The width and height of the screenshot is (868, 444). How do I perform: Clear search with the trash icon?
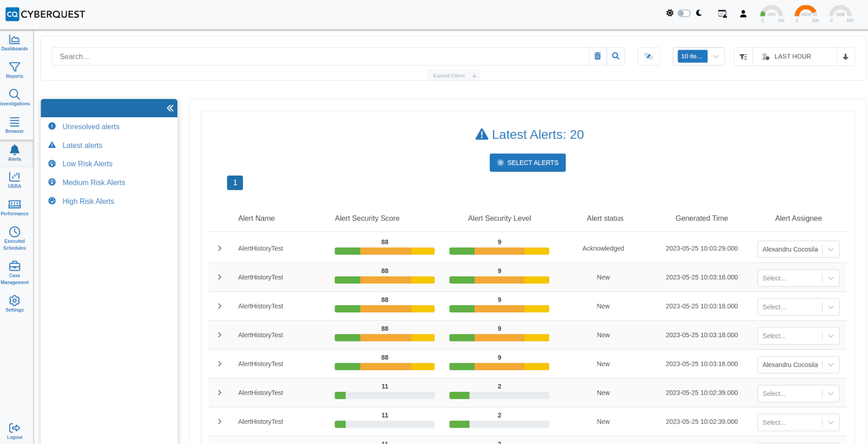[597, 56]
